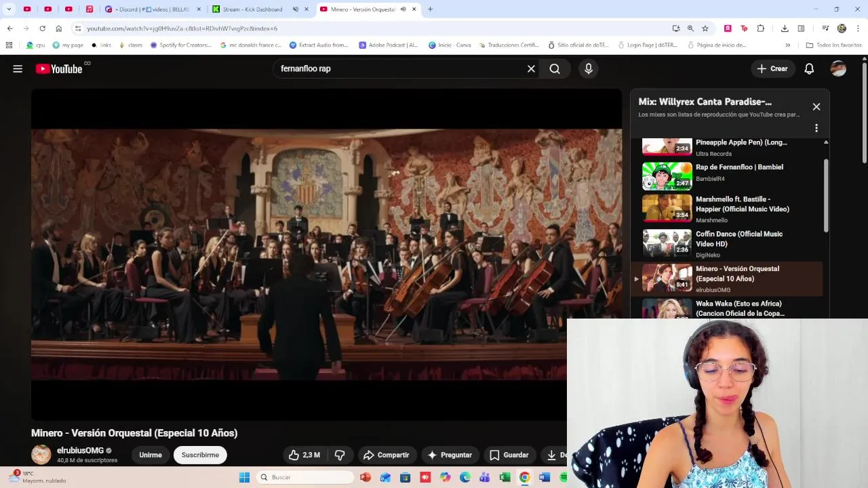The width and height of the screenshot is (868, 488).
Task: Open the Chrome extensions puzzle icon
Action: click(761, 28)
